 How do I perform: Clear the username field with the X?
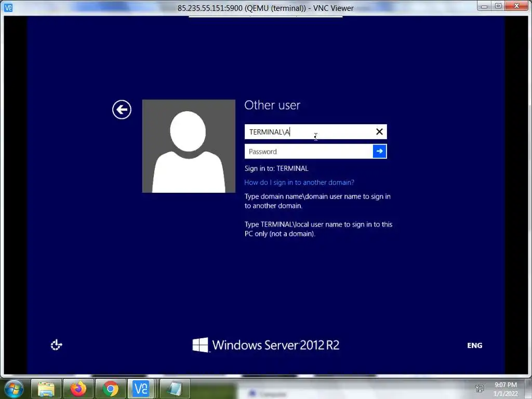click(x=379, y=131)
